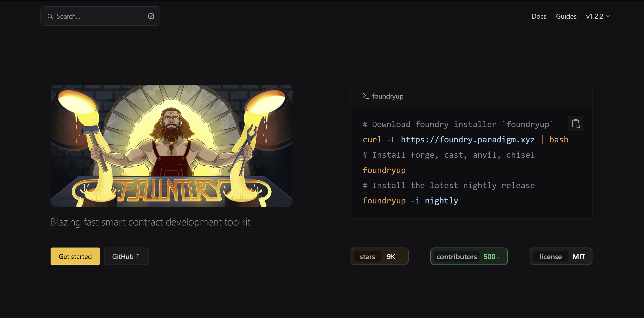
Task: Click the slash shortcut icon in search box
Action: (151, 16)
